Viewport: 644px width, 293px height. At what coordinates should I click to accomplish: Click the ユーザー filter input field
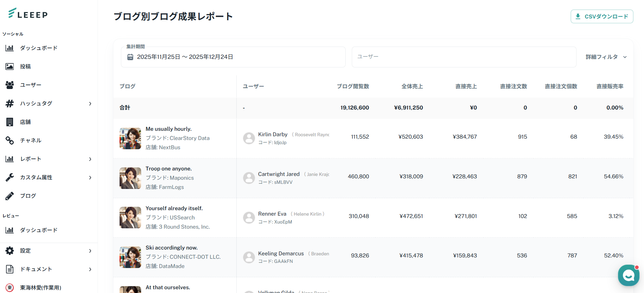point(463,57)
